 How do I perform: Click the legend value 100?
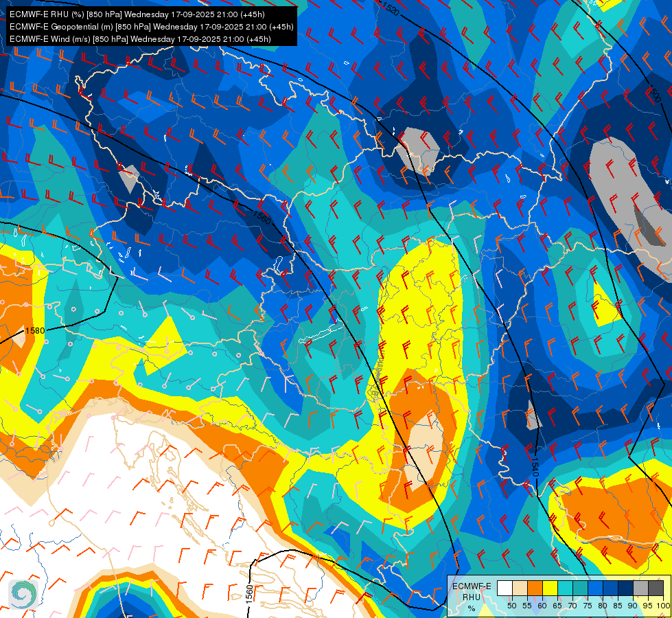[x=663, y=606]
